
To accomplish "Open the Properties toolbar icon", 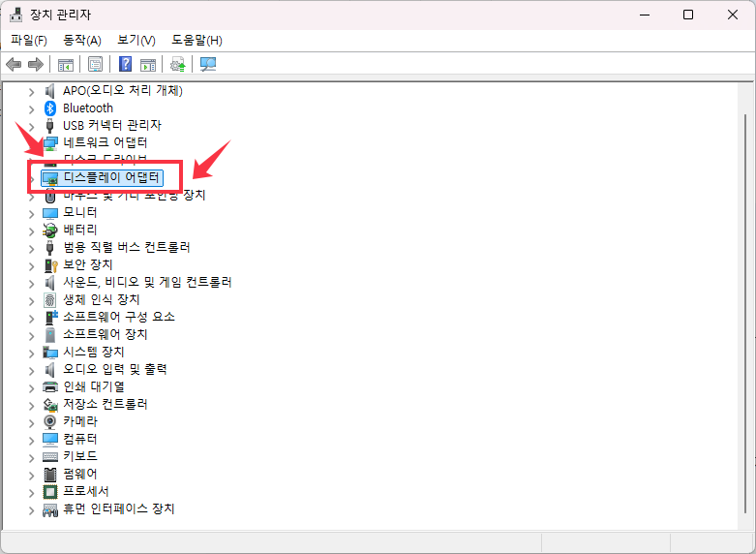I will point(95,64).
